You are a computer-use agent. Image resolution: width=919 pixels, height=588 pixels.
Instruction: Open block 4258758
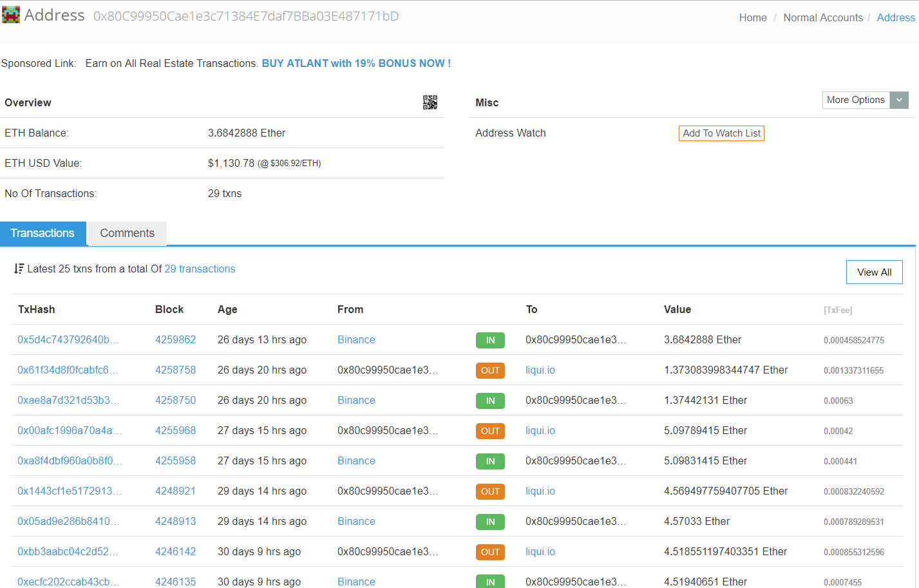(175, 370)
